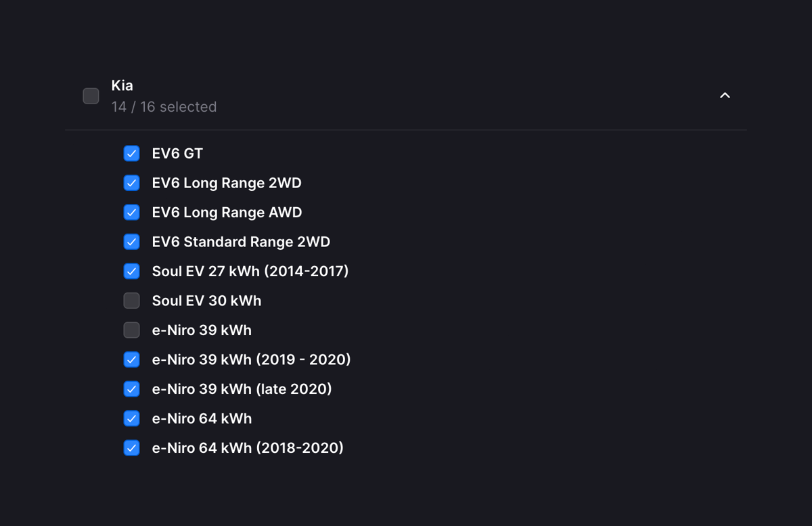Uncheck Soul EV 27 kWh (2014-2017)
The image size is (812, 526).
pos(131,271)
